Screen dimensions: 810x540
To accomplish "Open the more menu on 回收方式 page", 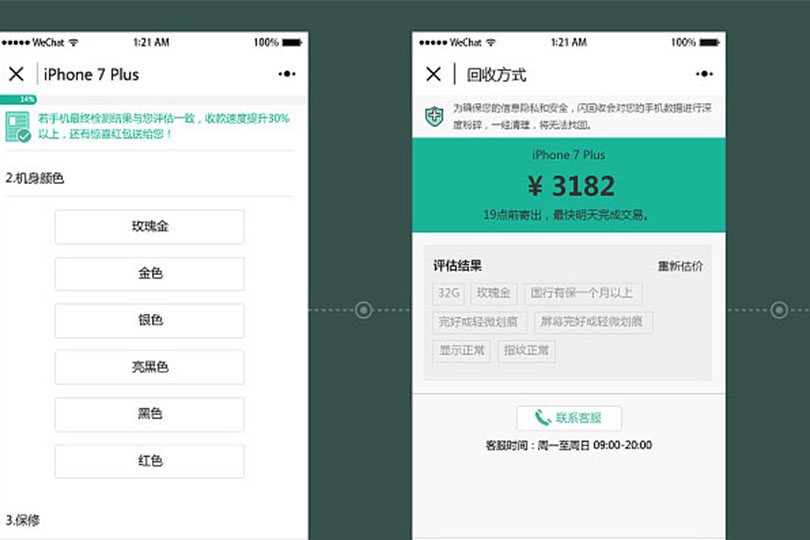I will [x=704, y=74].
